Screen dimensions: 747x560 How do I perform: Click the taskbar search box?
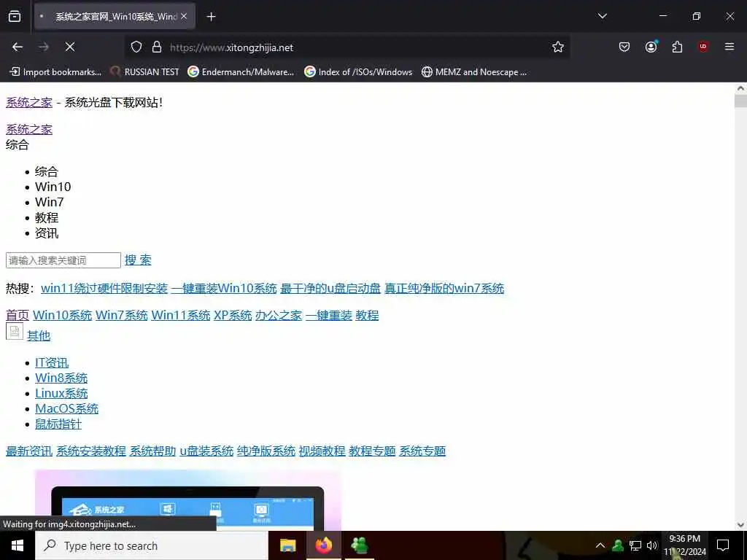coord(152,545)
